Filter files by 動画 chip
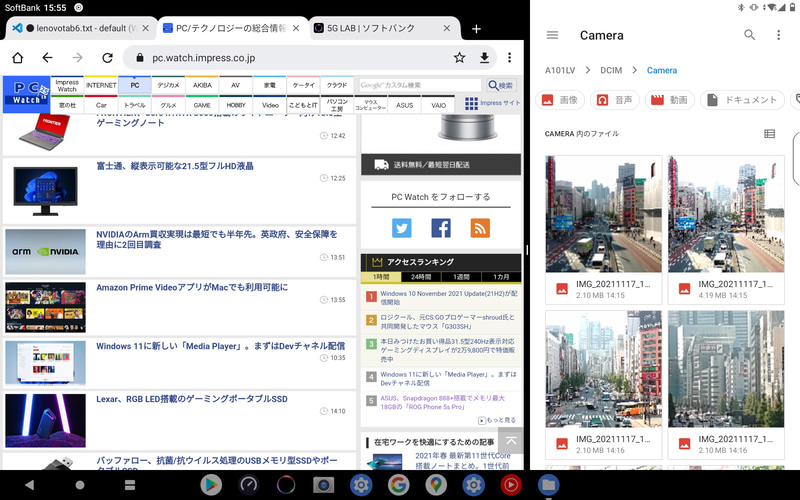This screenshot has height=500, width=800. [670, 100]
